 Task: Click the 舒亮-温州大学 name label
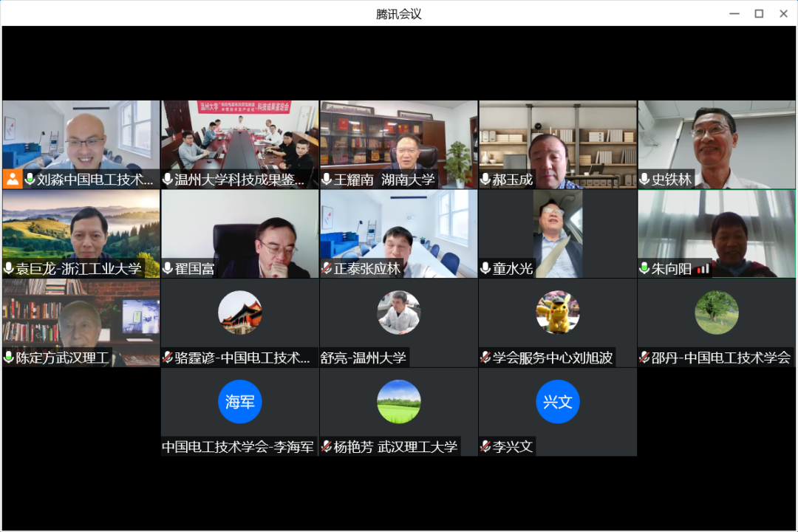tap(364, 358)
